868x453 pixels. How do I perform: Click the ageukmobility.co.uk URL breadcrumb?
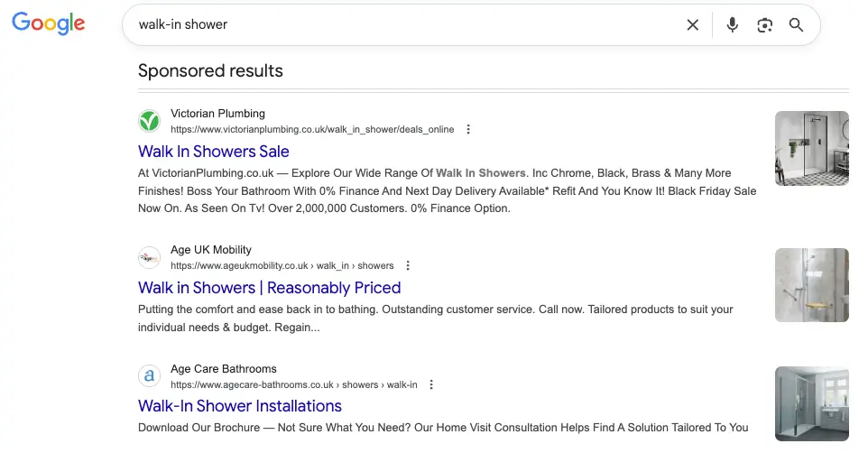(x=282, y=266)
